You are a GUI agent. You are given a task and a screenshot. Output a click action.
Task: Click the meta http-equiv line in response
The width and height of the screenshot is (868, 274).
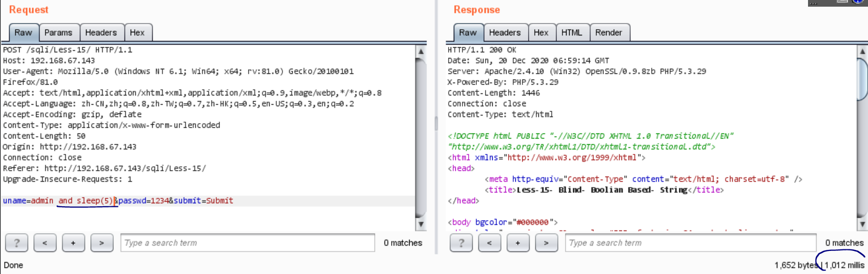[x=643, y=179]
